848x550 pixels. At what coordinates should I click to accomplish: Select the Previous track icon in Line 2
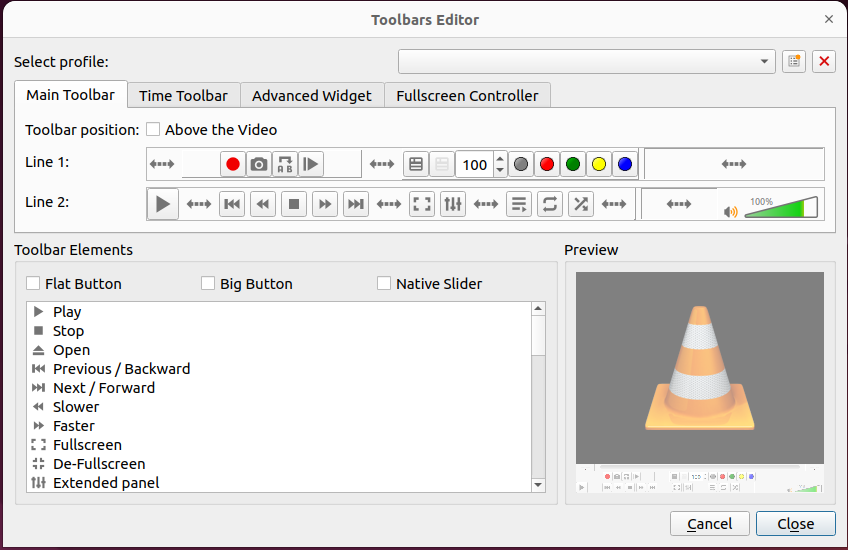coord(232,204)
